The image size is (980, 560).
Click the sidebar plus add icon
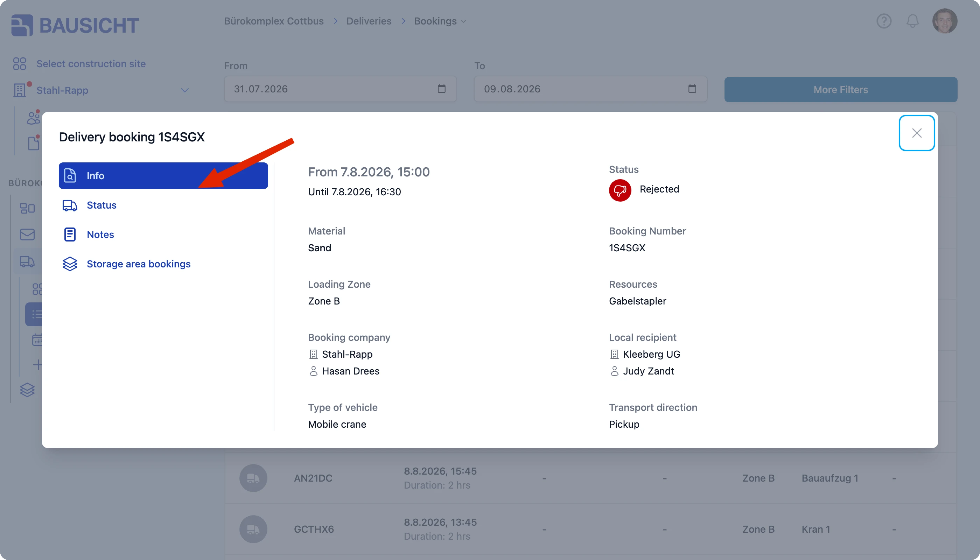pos(37,365)
